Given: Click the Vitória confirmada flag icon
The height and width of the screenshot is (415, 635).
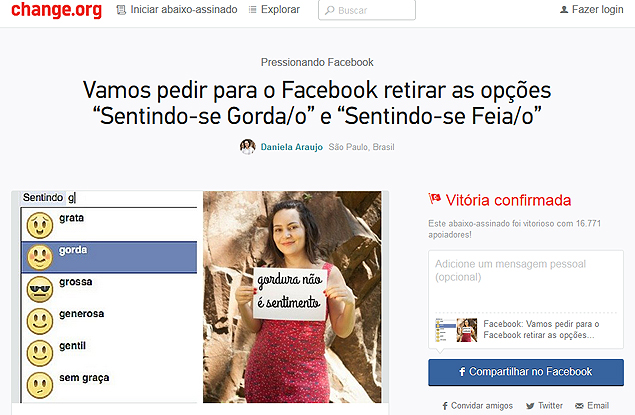Looking at the screenshot, I should [435, 198].
